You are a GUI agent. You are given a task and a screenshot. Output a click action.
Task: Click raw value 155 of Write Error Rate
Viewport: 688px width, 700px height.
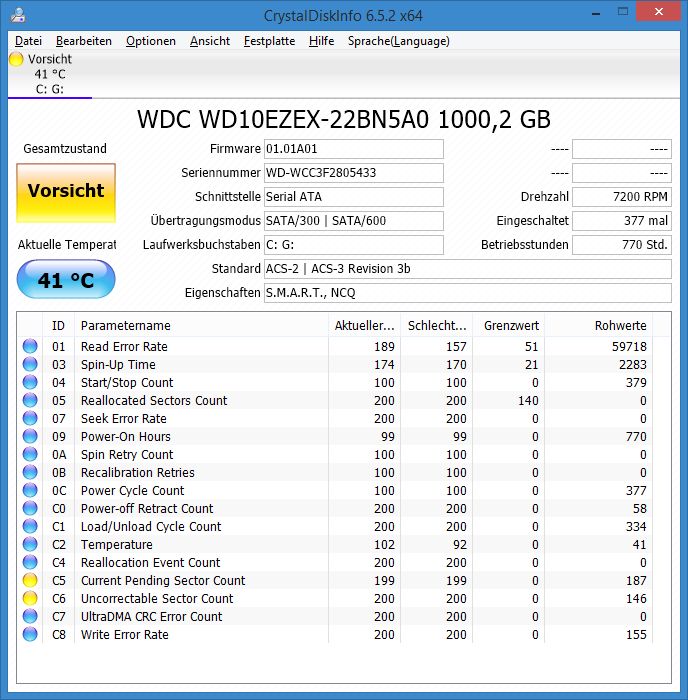point(636,634)
